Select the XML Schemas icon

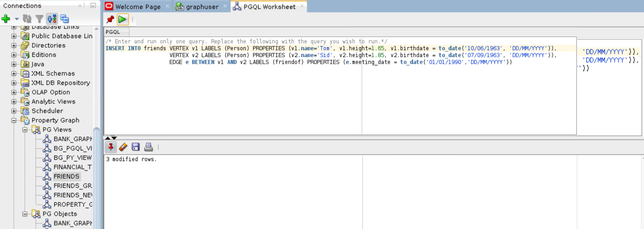pos(25,73)
